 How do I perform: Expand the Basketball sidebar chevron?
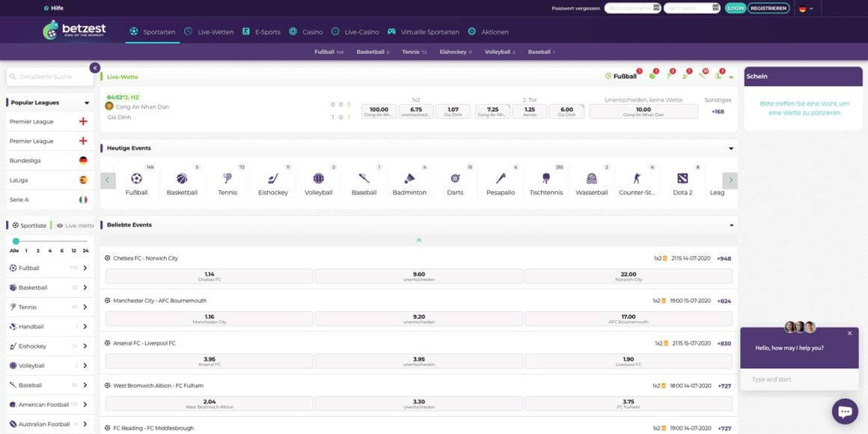(85, 287)
